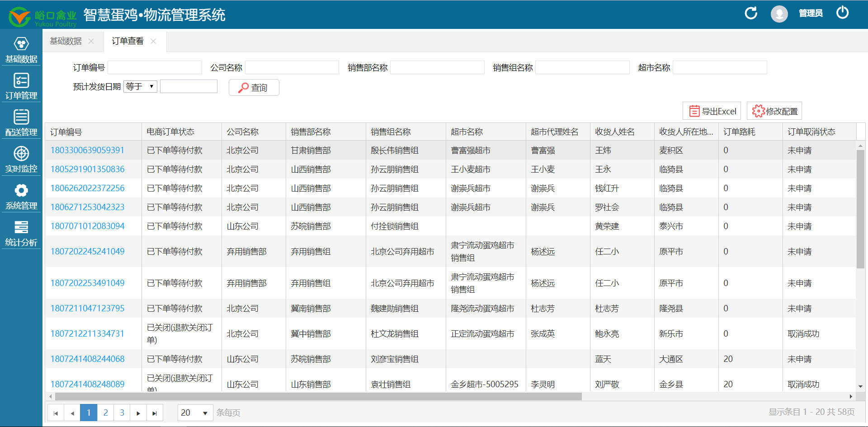Open order 1807071012083094

pos(87,226)
